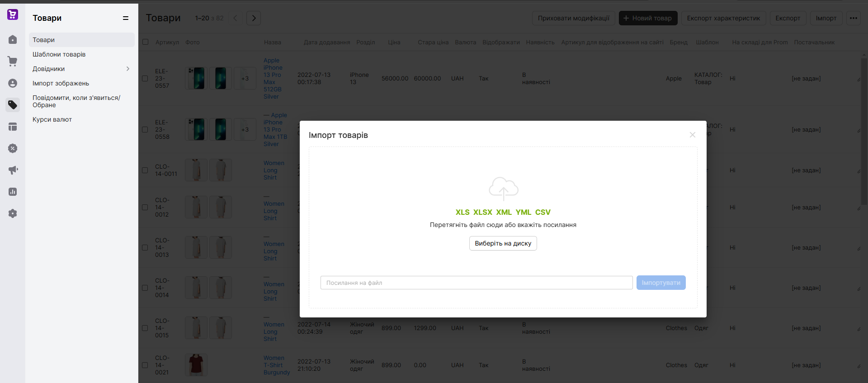Edit product CLO-14-0011 pencil icon
868x383 pixels.
[859, 171]
